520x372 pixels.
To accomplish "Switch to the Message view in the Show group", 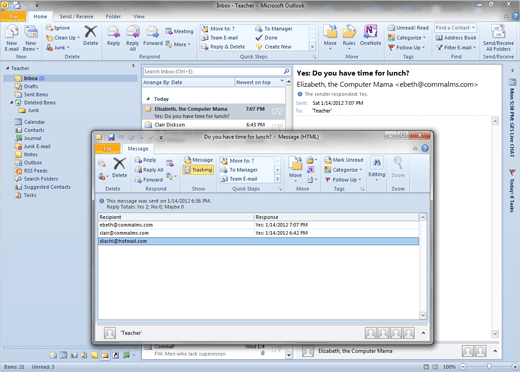I will coord(198,160).
